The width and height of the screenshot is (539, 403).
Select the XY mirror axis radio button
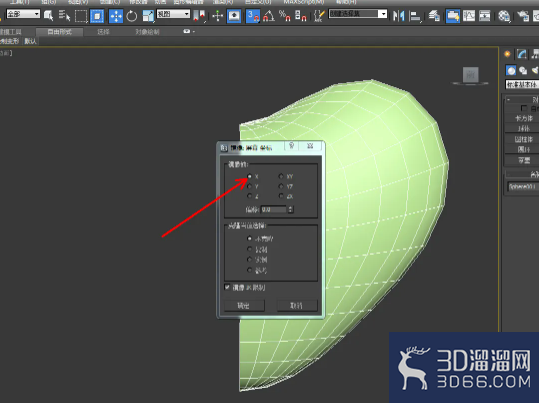pos(281,176)
